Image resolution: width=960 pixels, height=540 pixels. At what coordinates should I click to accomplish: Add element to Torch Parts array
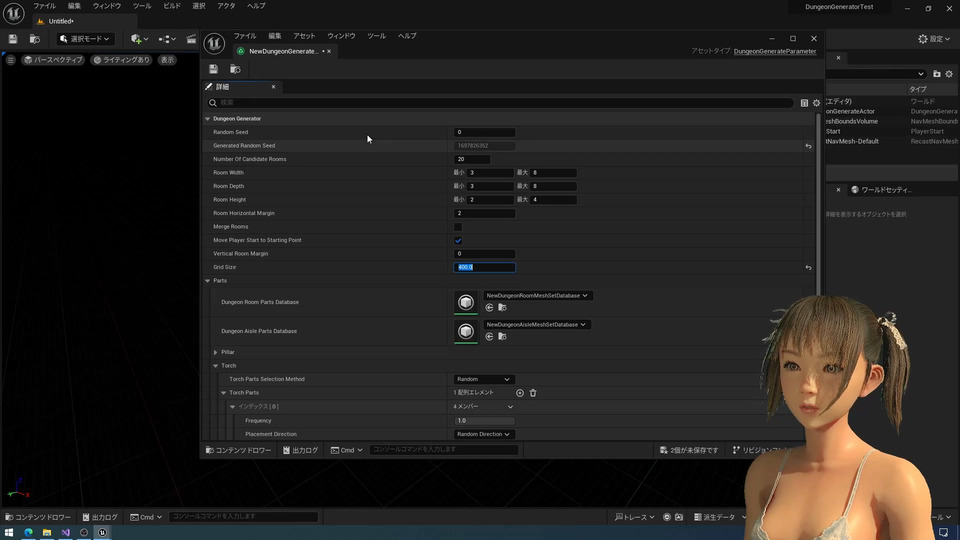tap(520, 393)
